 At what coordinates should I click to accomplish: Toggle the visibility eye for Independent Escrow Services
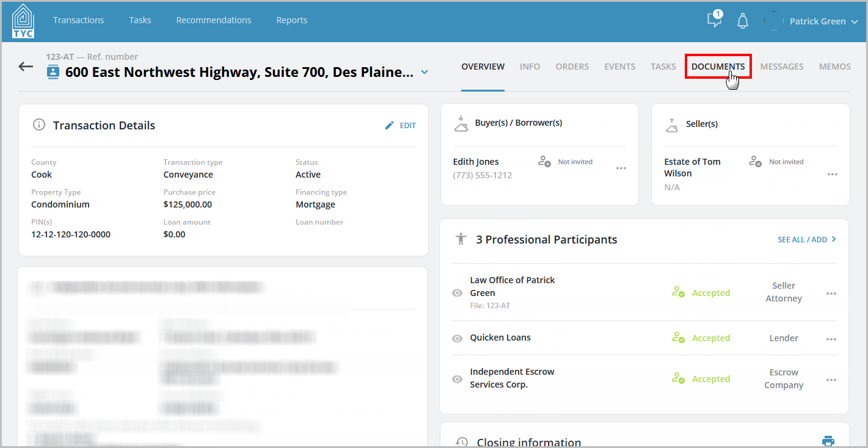(457, 379)
